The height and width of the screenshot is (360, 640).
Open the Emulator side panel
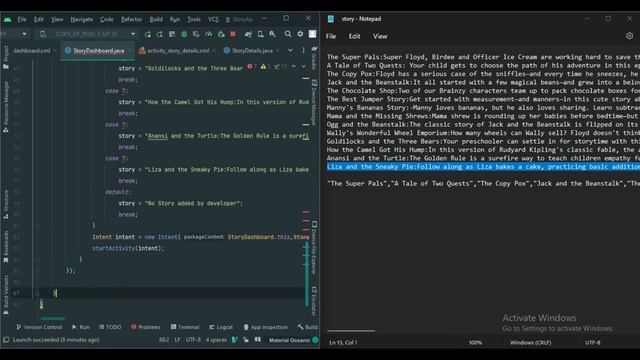tap(314, 301)
